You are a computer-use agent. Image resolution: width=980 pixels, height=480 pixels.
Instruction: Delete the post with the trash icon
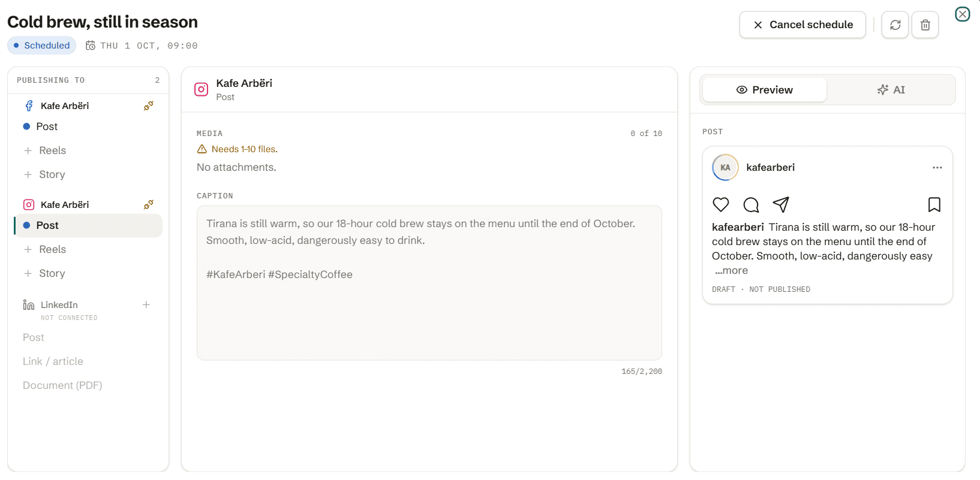pos(925,25)
